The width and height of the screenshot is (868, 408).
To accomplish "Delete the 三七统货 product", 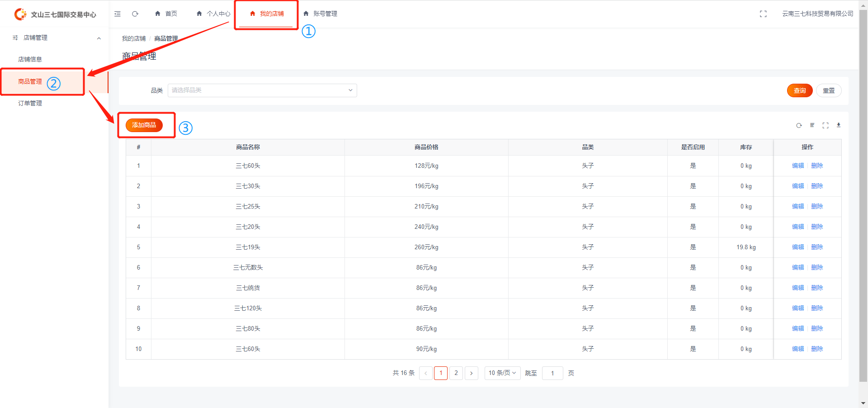I will (817, 288).
